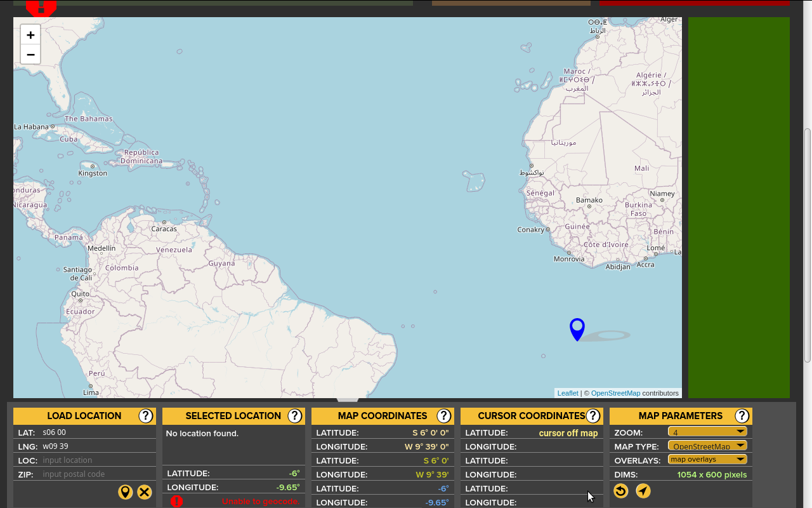812x508 pixels.
Task: Open the Map Type dropdown
Action: 707,446
